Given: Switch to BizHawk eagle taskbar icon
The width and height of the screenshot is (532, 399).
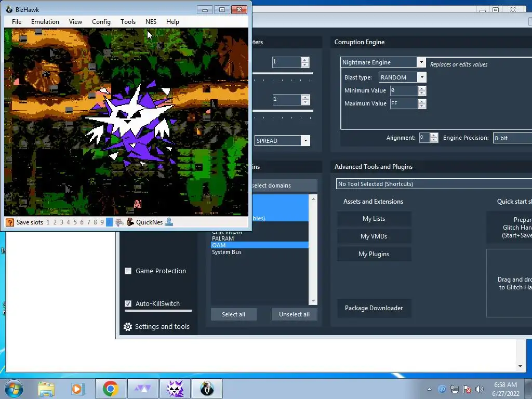Looking at the screenshot, I should pos(207,389).
